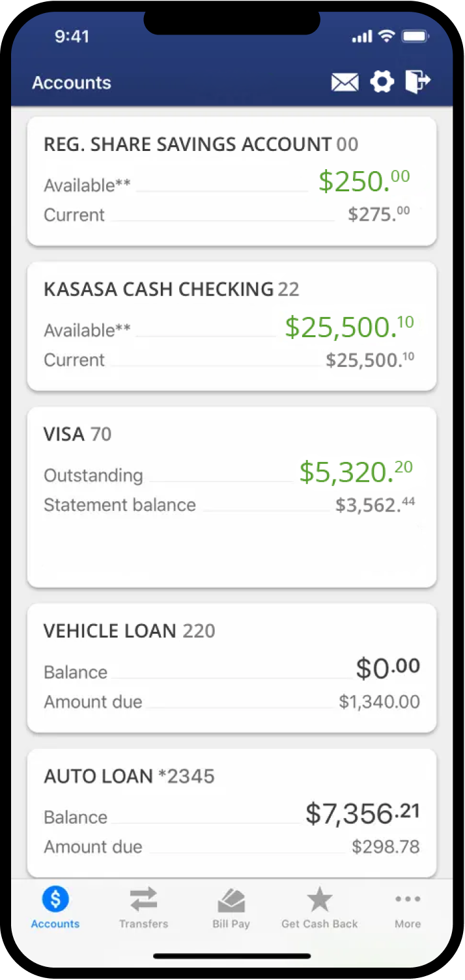
Task: Tap the Get Cash Back star icon
Action: point(319,899)
